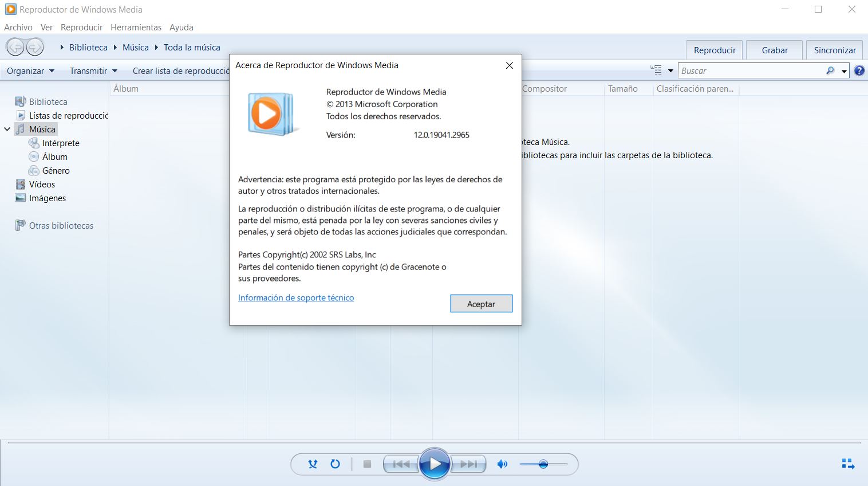Switch to the Grabar tab
The image size is (868, 486).
(775, 50)
